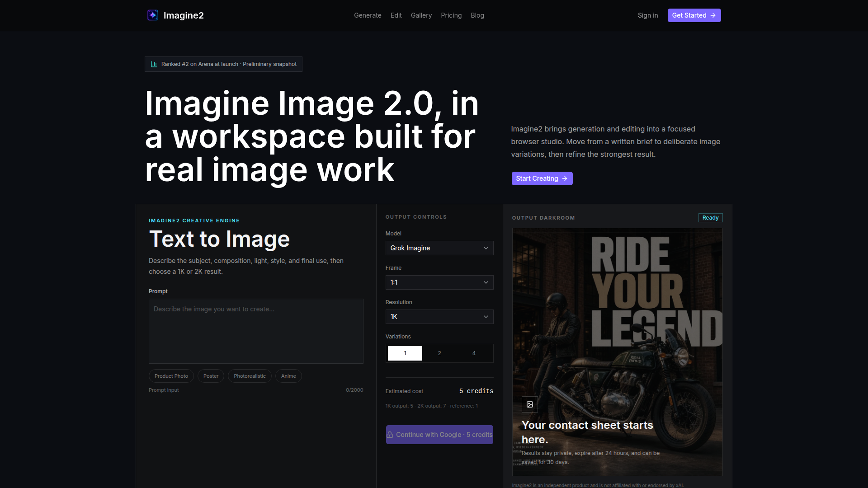
Task: Click the Sign in link
Action: click(648, 15)
